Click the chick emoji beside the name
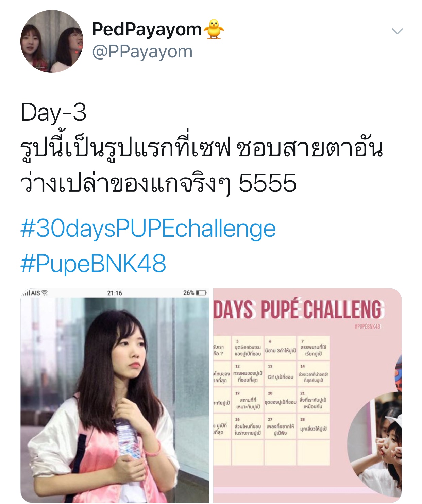 [x=214, y=29]
